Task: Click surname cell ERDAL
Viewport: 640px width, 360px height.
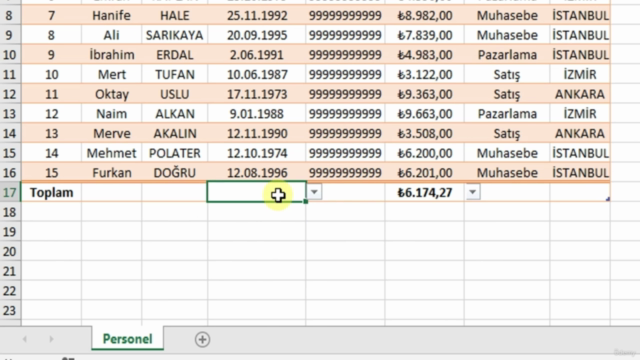Action: click(175, 55)
